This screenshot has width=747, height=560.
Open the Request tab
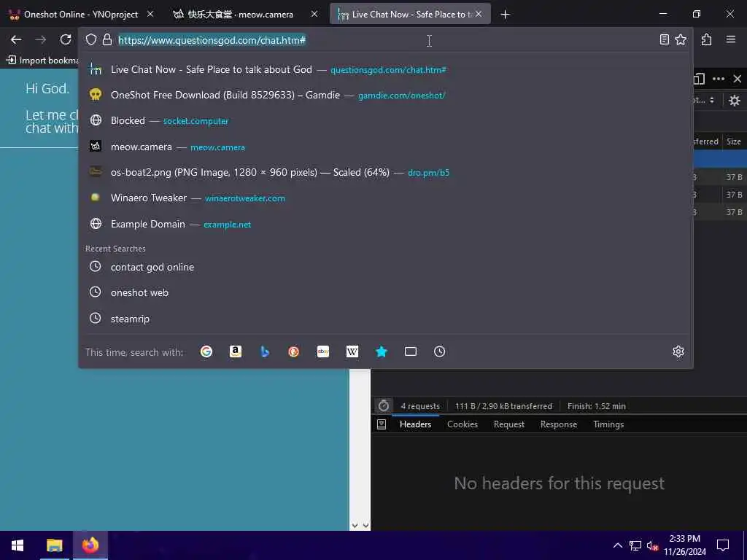[508, 424]
